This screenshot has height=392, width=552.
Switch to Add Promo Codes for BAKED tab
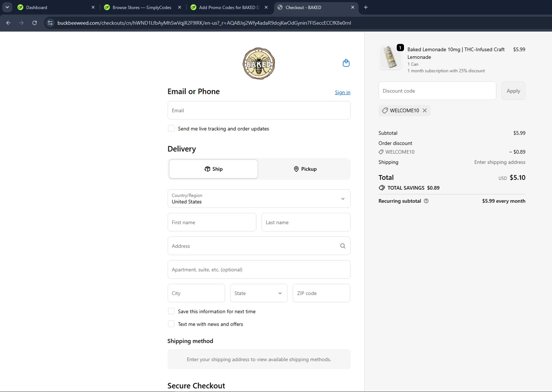tap(229, 7)
